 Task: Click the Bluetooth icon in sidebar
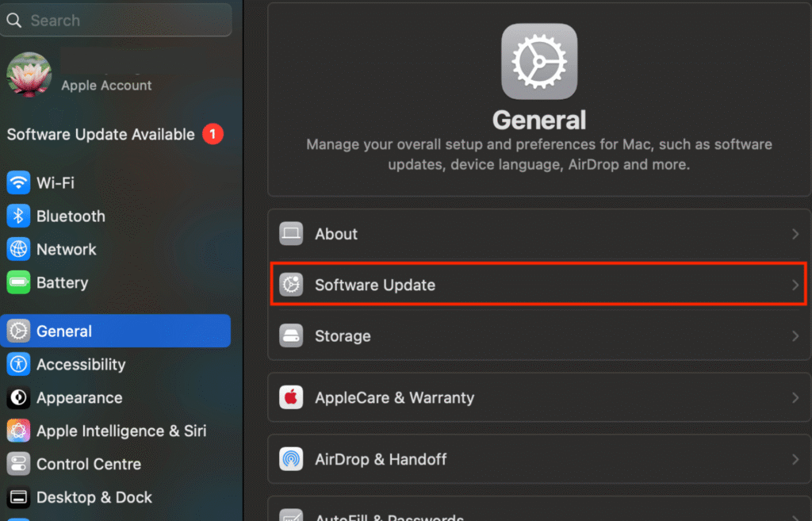point(18,216)
